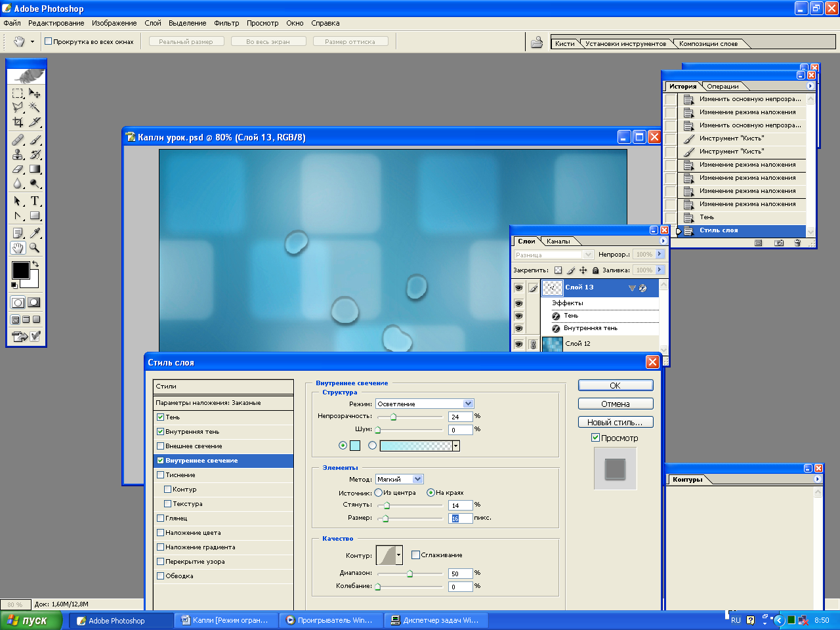Open the Контур contour picker arrow
This screenshot has height=630, width=840.
point(398,555)
